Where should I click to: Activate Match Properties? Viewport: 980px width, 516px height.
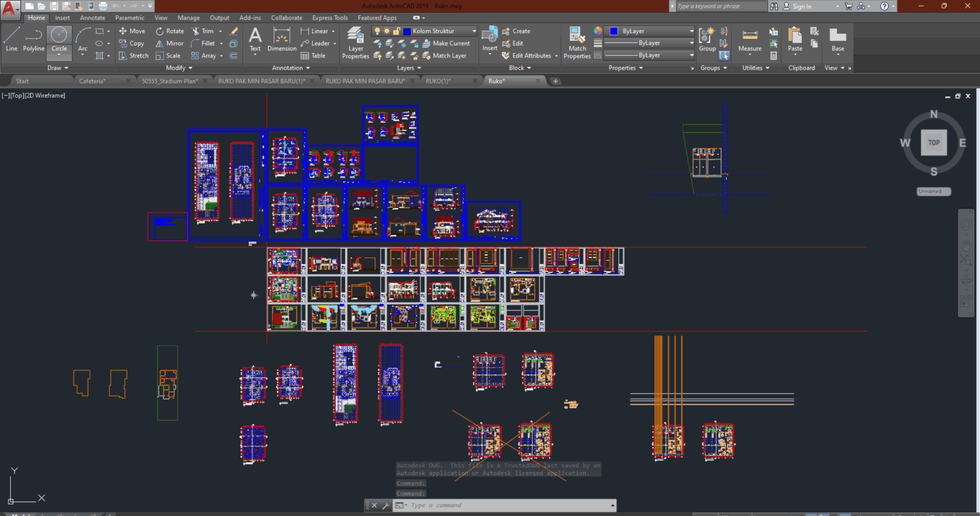[576, 43]
